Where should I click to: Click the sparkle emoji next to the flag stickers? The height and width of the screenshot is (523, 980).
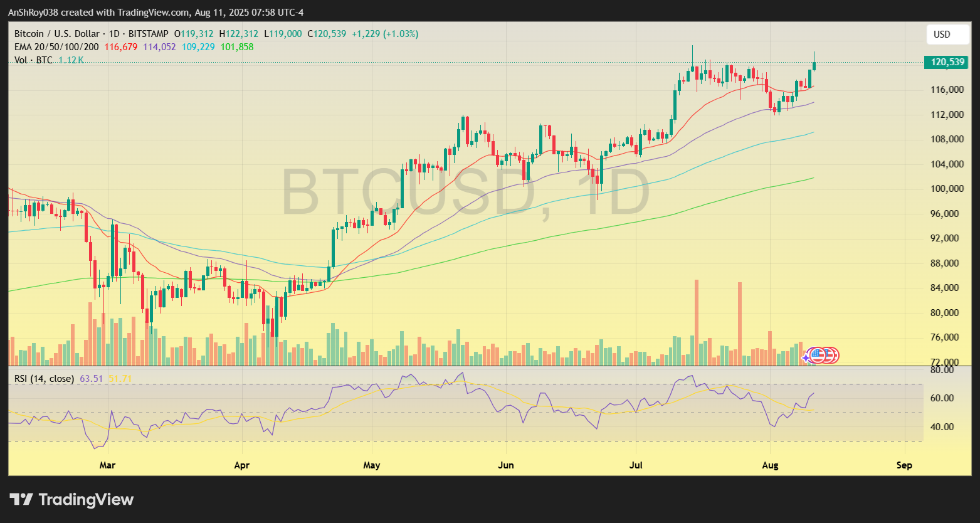tap(804, 359)
